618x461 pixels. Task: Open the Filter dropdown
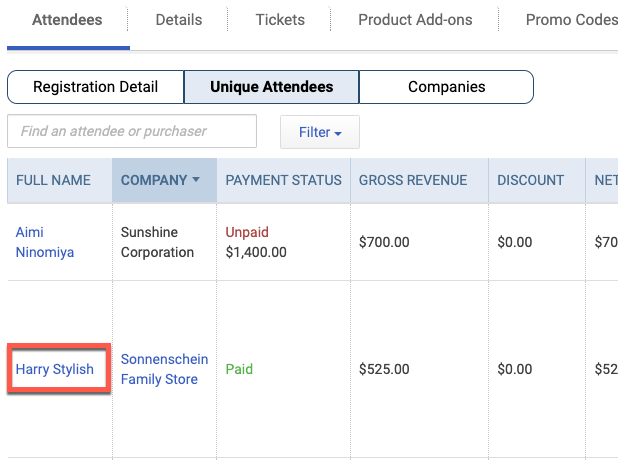click(x=320, y=132)
